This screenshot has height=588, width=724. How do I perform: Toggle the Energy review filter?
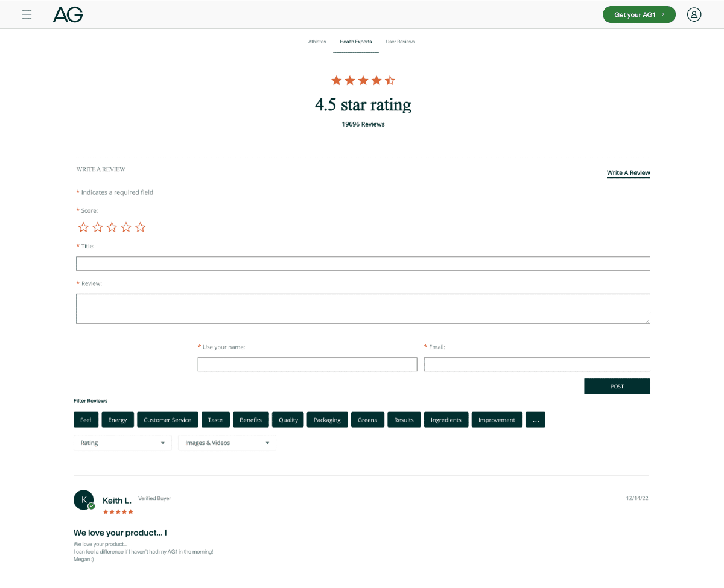click(x=118, y=420)
